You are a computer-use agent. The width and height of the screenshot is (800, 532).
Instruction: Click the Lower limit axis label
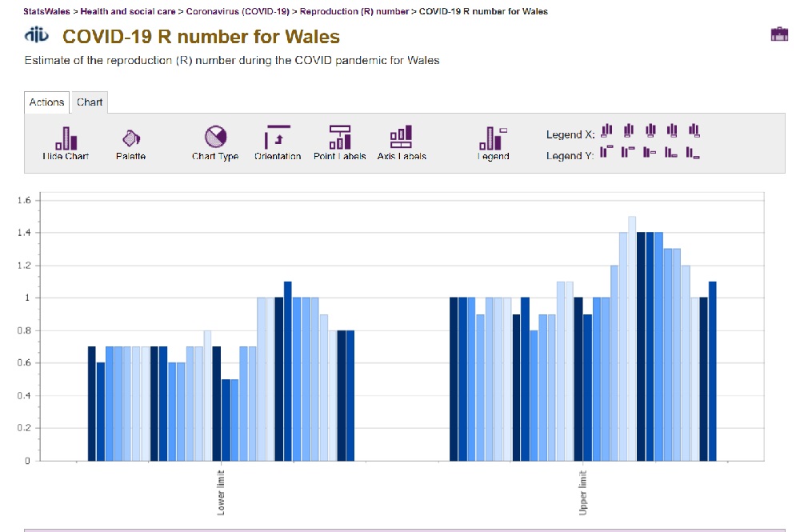point(221,493)
